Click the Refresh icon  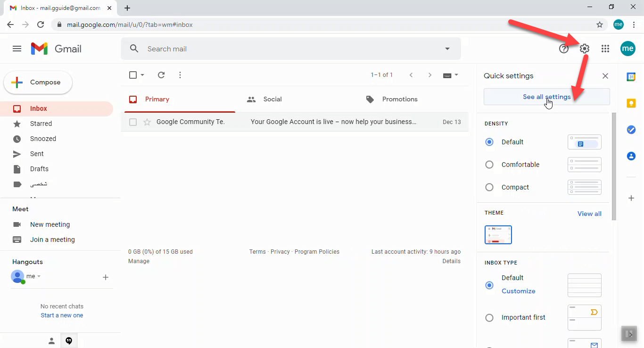click(161, 75)
